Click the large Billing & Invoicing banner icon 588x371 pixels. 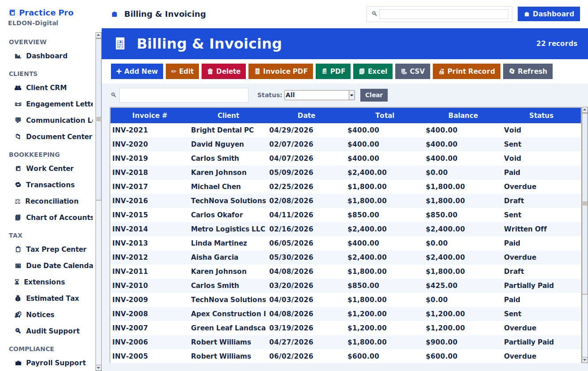pyautogui.click(x=120, y=44)
